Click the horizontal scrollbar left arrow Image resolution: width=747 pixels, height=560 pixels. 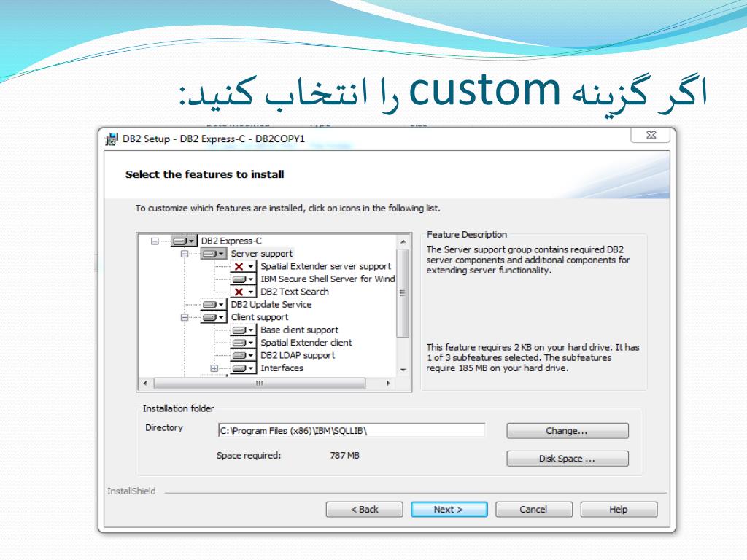pyautogui.click(x=145, y=384)
